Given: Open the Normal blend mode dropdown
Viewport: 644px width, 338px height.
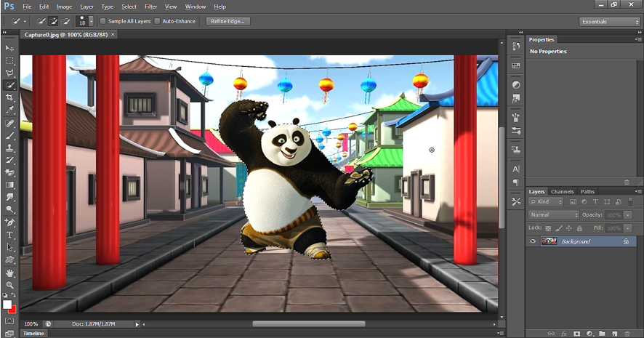Looking at the screenshot, I should [x=553, y=214].
